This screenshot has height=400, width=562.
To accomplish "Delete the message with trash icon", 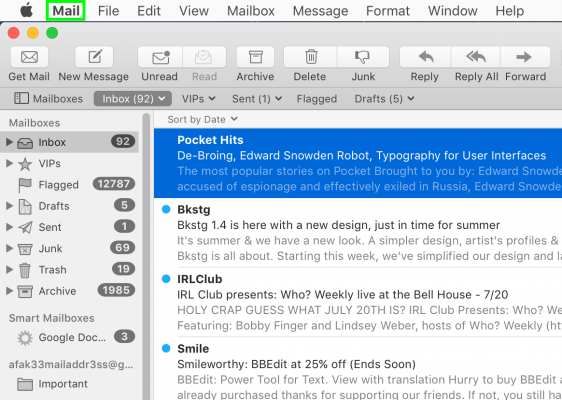I will click(x=310, y=57).
